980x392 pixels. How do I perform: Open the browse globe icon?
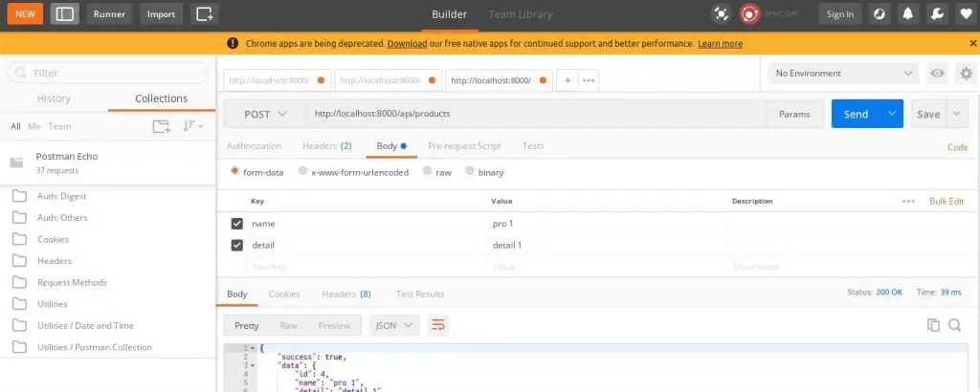[x=880, y=13]
